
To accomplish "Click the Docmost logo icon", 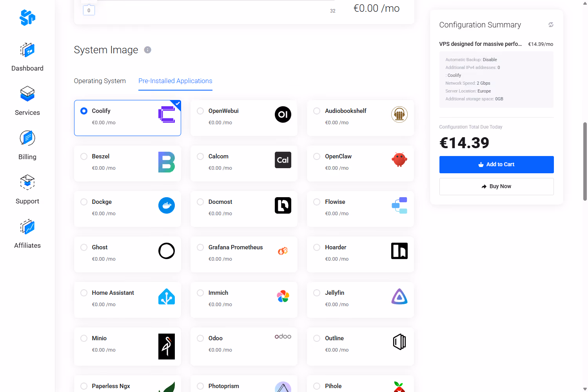I will [x=283, y=205].
